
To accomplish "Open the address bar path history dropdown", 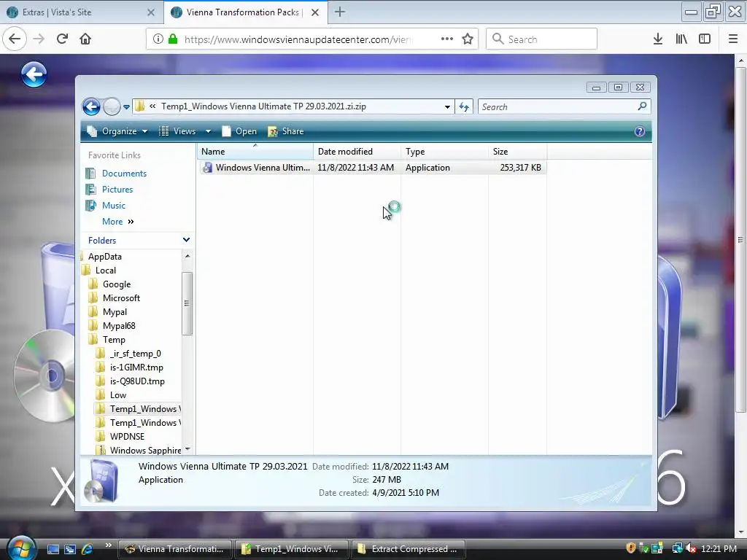I will 447,106.
